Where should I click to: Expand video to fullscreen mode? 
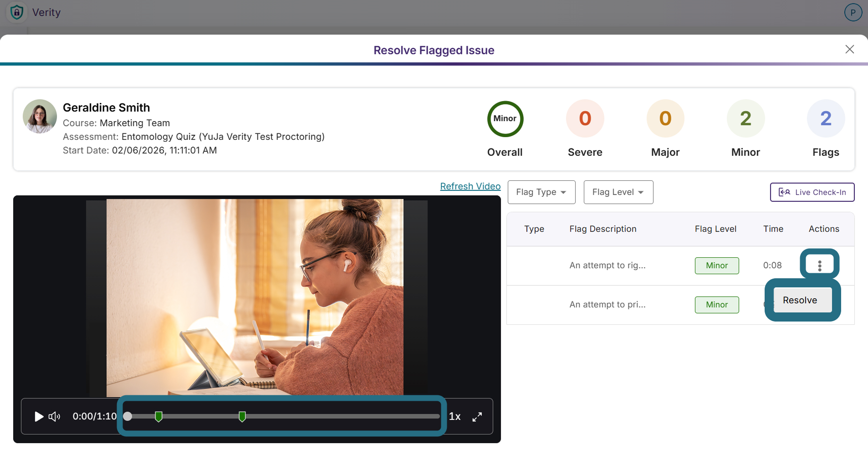[x=477, y=417]
